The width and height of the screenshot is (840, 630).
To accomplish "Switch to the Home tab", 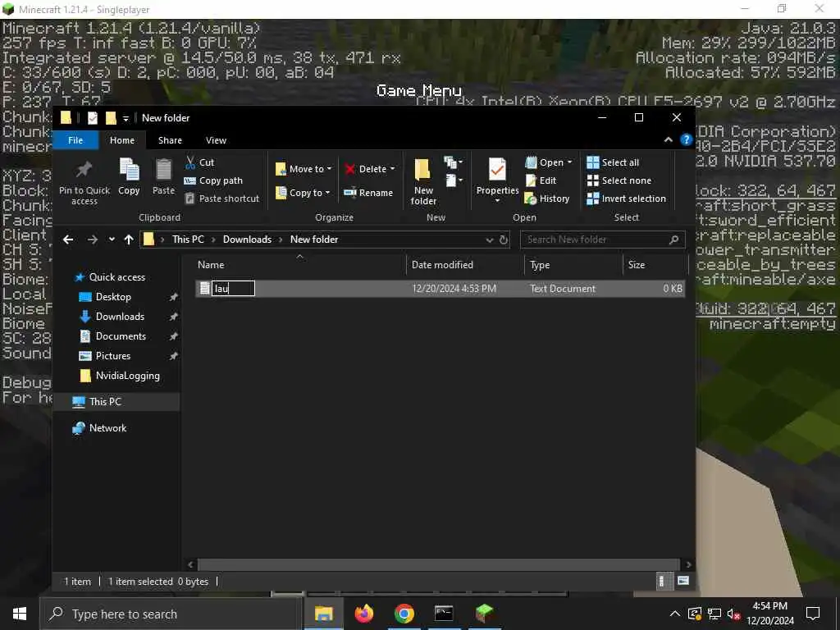I will tap(122, 140).
